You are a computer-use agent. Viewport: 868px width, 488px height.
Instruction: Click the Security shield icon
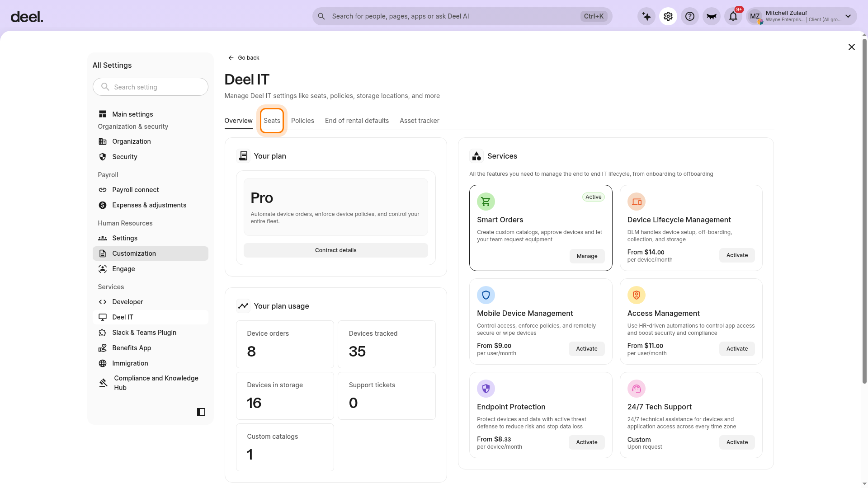tap(103, 157)
